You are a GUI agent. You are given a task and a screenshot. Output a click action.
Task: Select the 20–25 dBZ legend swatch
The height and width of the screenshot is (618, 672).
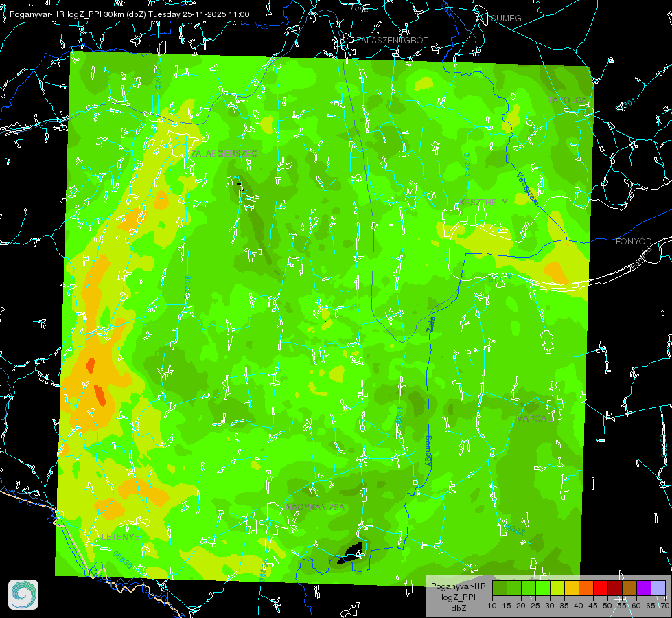tap(529, 588)
